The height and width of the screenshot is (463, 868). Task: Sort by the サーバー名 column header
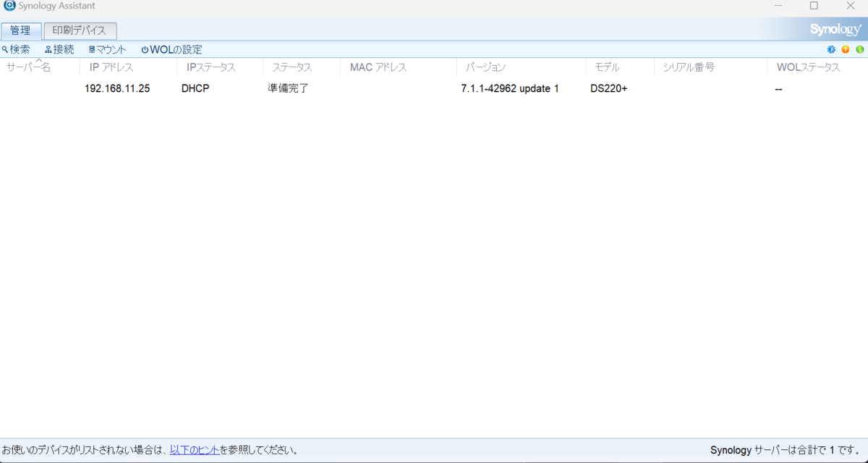point(40,67)
